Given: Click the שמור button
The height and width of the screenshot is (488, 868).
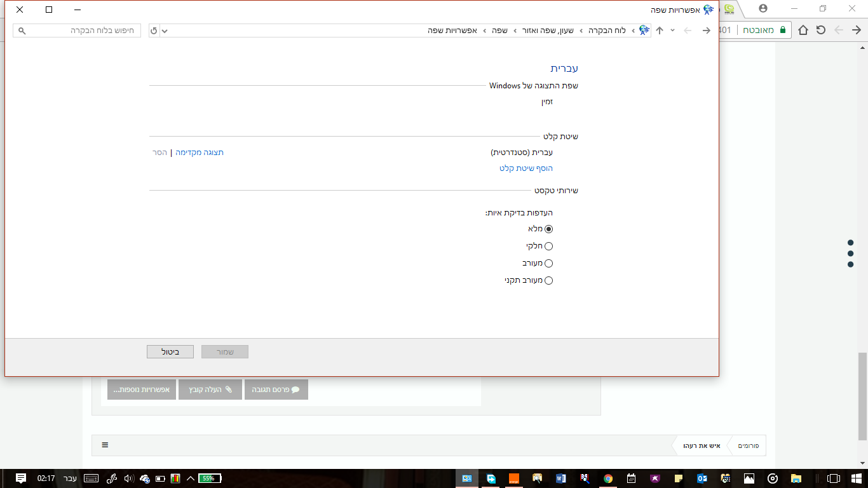Looking at the screenshot, I should pos(225,351).
